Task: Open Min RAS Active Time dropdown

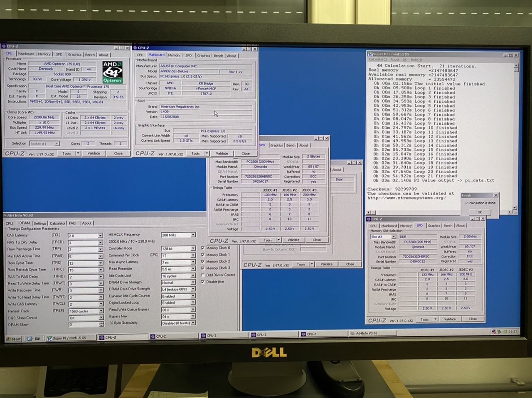Action: [100, 256]
